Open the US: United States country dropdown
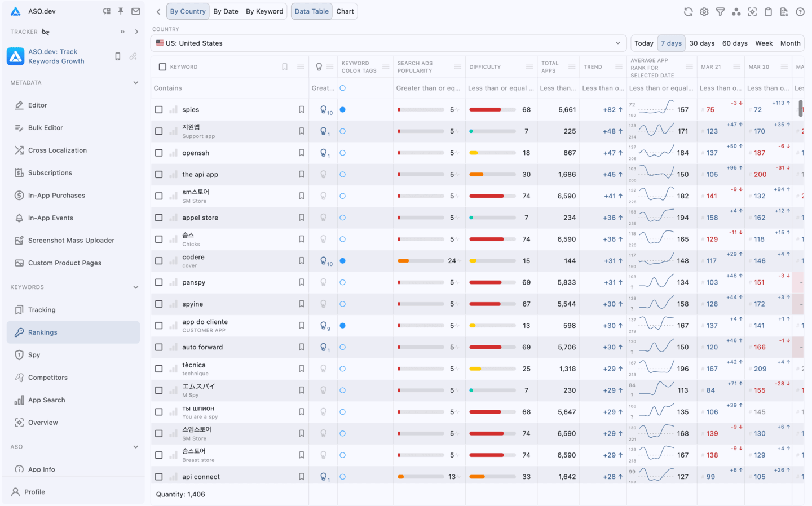Image resolution: width=812 pixels, height=506 pixels. coord(388,42)
